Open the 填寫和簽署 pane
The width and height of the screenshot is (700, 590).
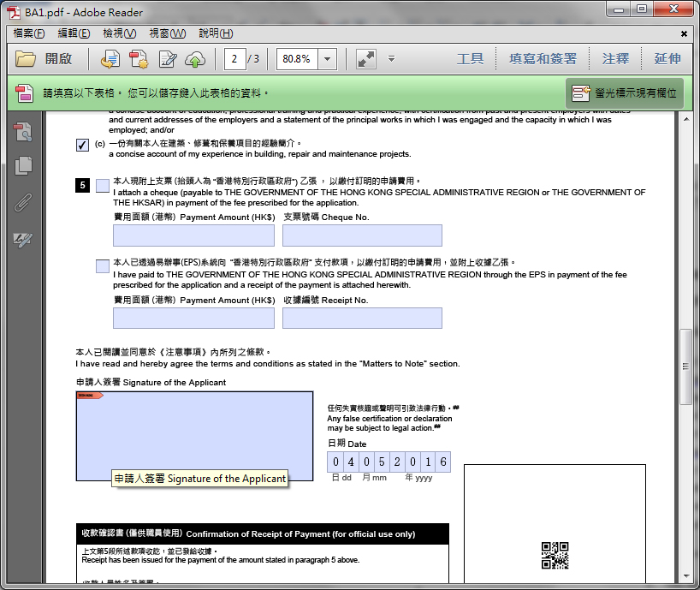[543, 59]
